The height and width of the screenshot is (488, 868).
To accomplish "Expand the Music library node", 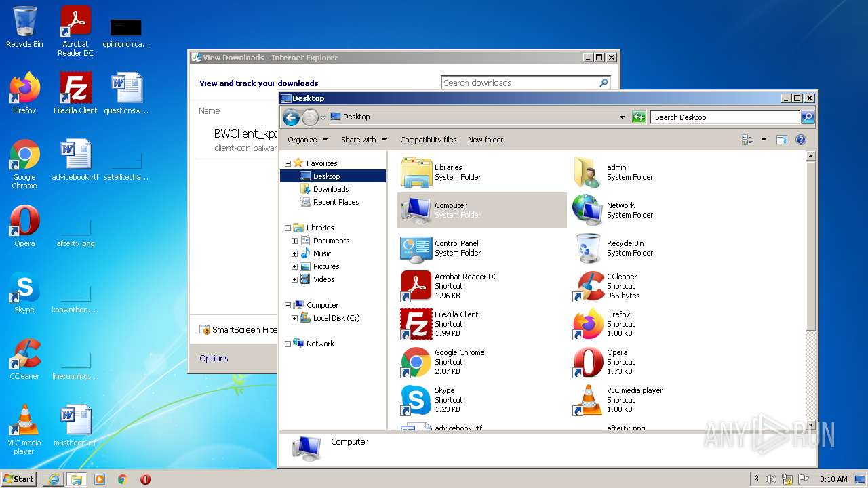I will point(294,253).
